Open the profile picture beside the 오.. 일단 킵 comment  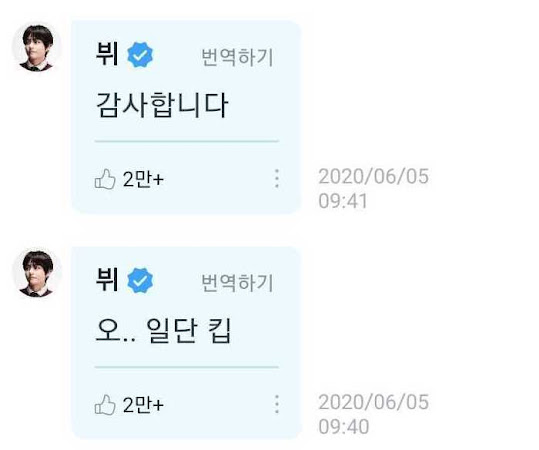tap(36, 273)
